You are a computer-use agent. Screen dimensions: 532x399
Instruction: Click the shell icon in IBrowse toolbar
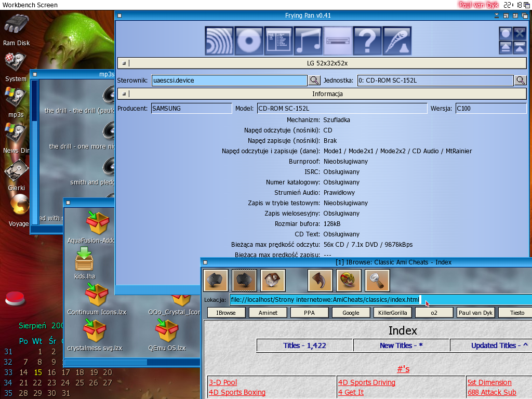tap(349, 280)
